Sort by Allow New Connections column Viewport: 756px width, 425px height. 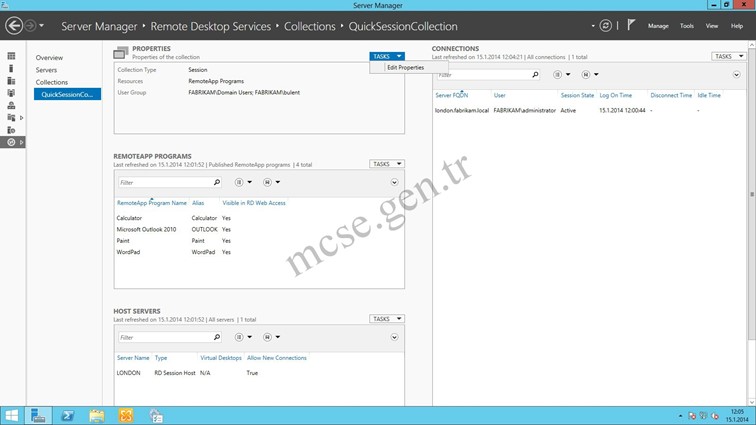pyautogui.click(x=277, y=358)
